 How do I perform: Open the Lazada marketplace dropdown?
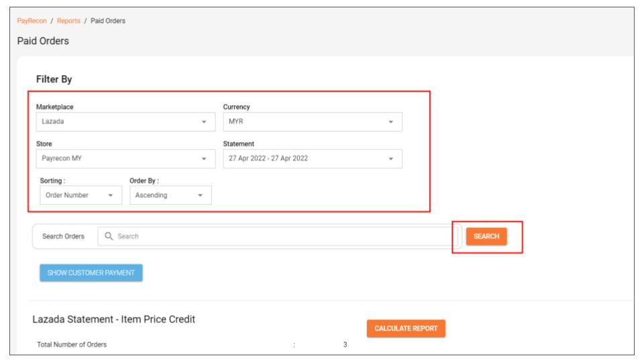(x=125, y=122)
